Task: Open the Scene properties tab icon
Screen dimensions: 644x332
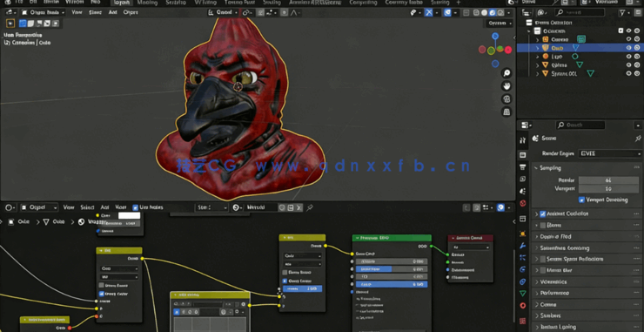Action: (x=522, y=192)
